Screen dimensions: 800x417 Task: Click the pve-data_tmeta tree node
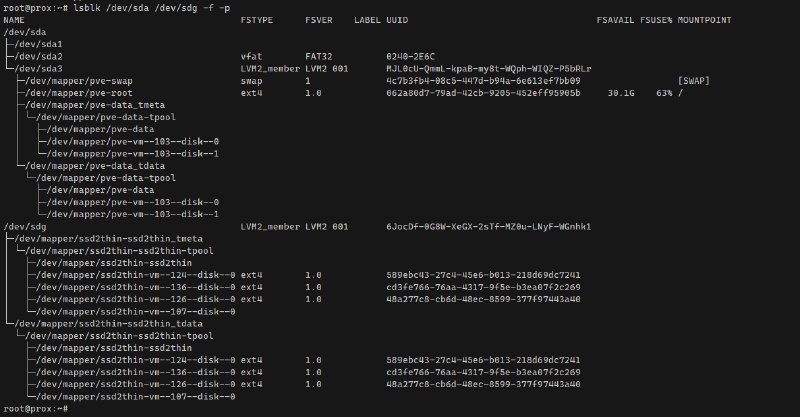click(95, 105)
